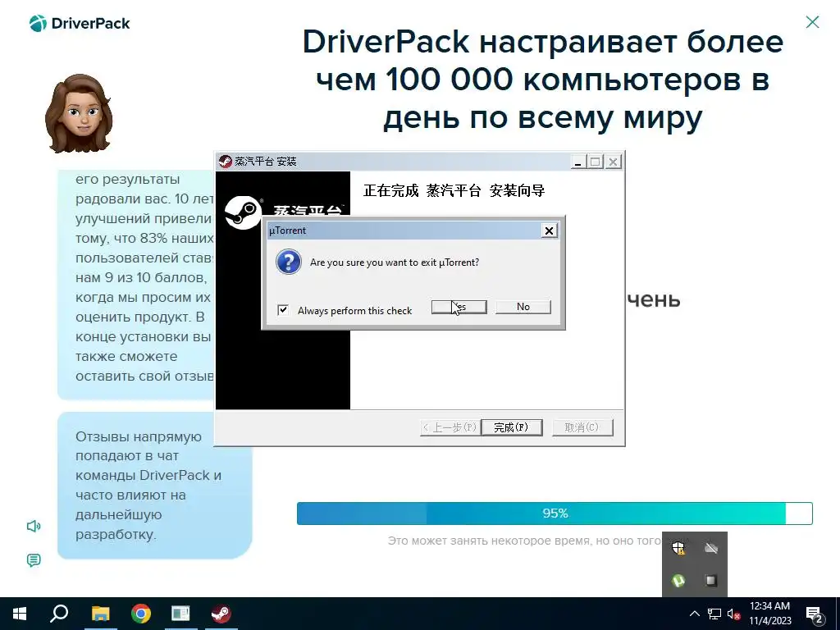Viewport: 840px width, 630px height.
Task: Mute the DriverPack assistant sound
Action: (x=33, y=526)
